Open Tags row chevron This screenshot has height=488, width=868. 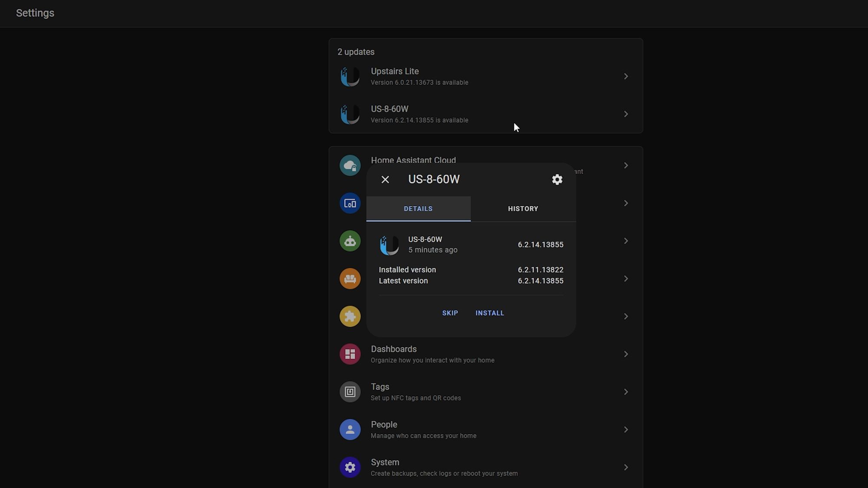click(x=626, y=392)
